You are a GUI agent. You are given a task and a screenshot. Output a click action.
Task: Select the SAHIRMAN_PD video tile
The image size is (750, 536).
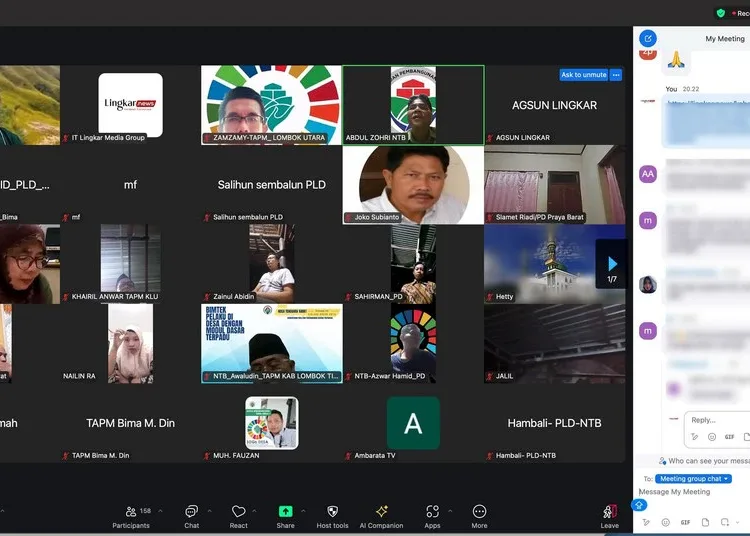413,264
